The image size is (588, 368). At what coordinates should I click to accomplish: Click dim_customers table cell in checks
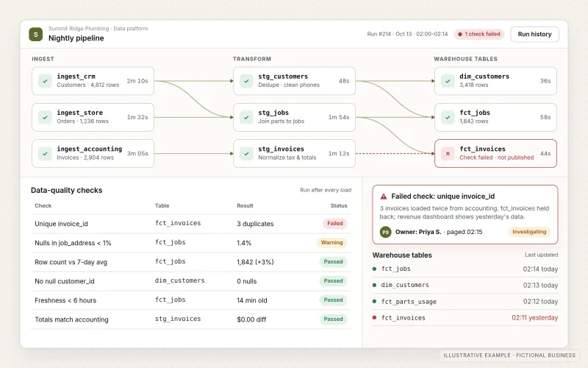tap(179, 280)
